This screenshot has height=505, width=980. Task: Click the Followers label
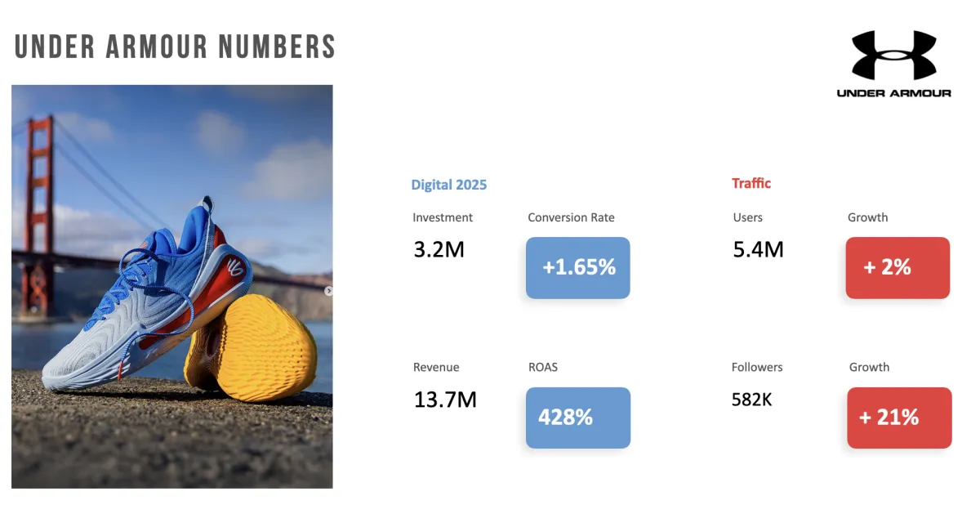pyautogui.click(x=757, y=367)
